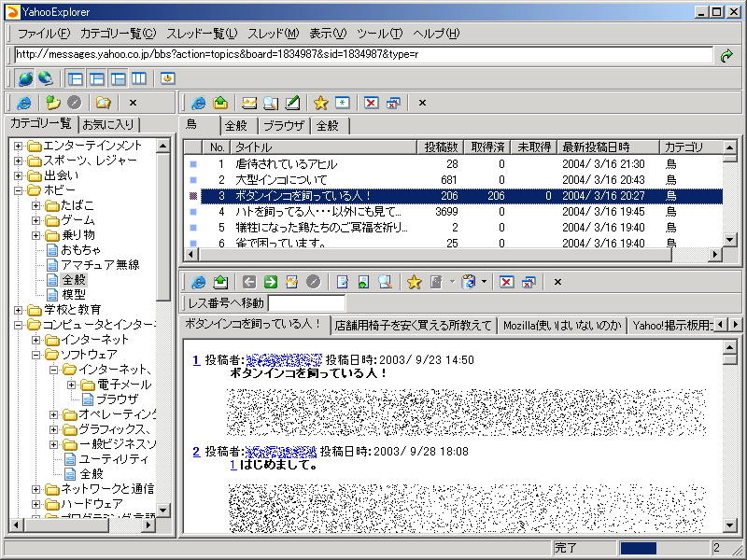The height and width of the screenshot is (560, 747).
Task: Expand the スポーツ、レジャー folder
Action: [x=18, y=161]
